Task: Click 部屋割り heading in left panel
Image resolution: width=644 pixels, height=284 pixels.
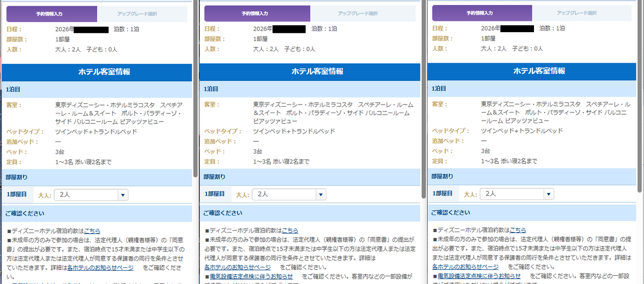Action: pyautogui.click(x=97, y=177)
